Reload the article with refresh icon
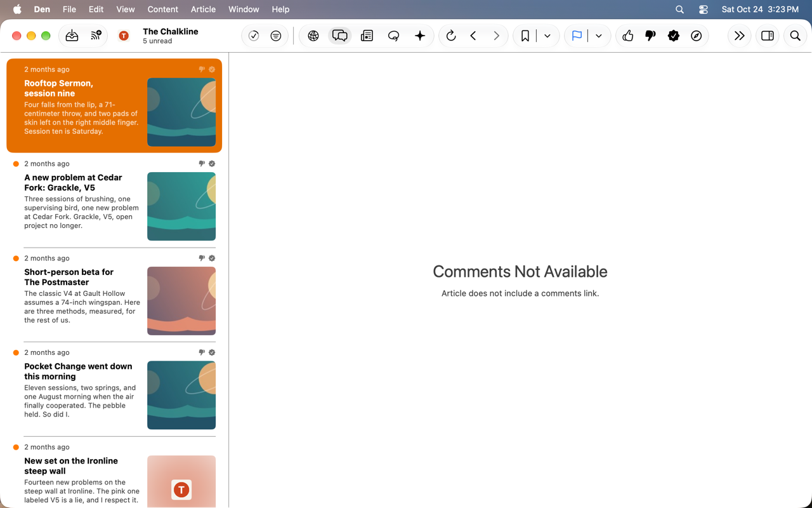Screen dimensions: 812x508 [x=451, y=36]
